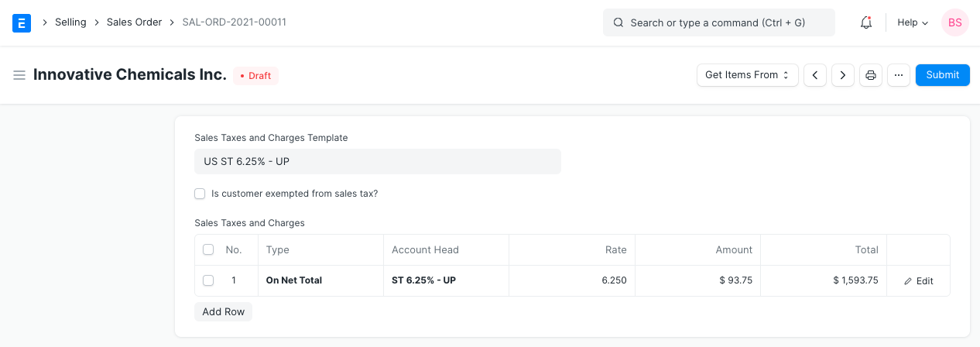The width and height of the screenshot is (980, 347).
Task: Click the ERPNext home logo icon
Action: pyautogui.click(x=22, y=23)
